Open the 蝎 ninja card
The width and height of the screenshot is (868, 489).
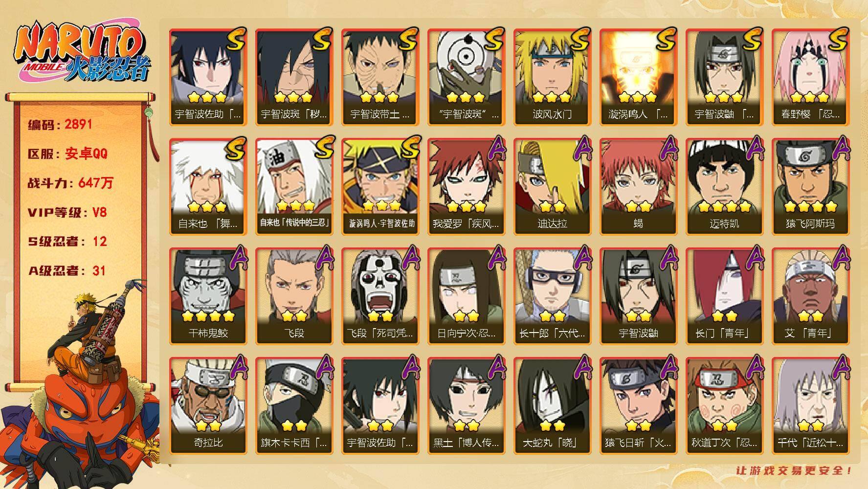(x=638, y=187)
